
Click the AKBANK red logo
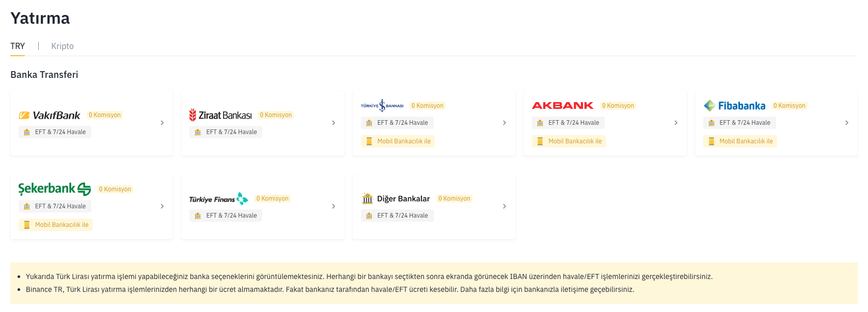click(563, 105)
